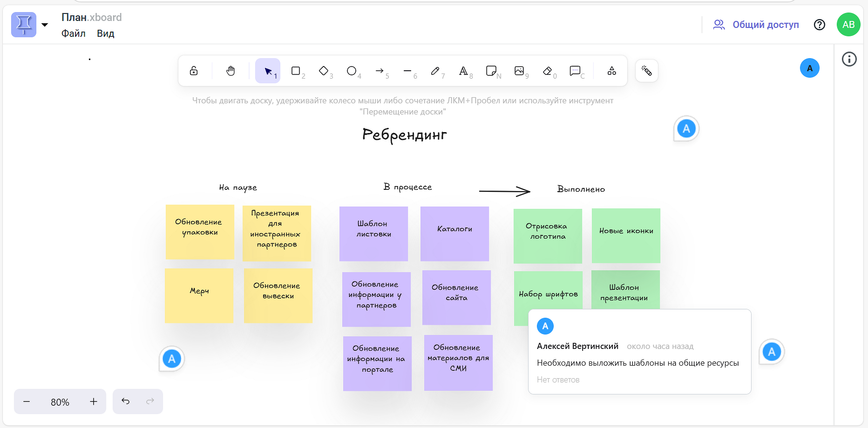Select the line tool

coord(407,71)
